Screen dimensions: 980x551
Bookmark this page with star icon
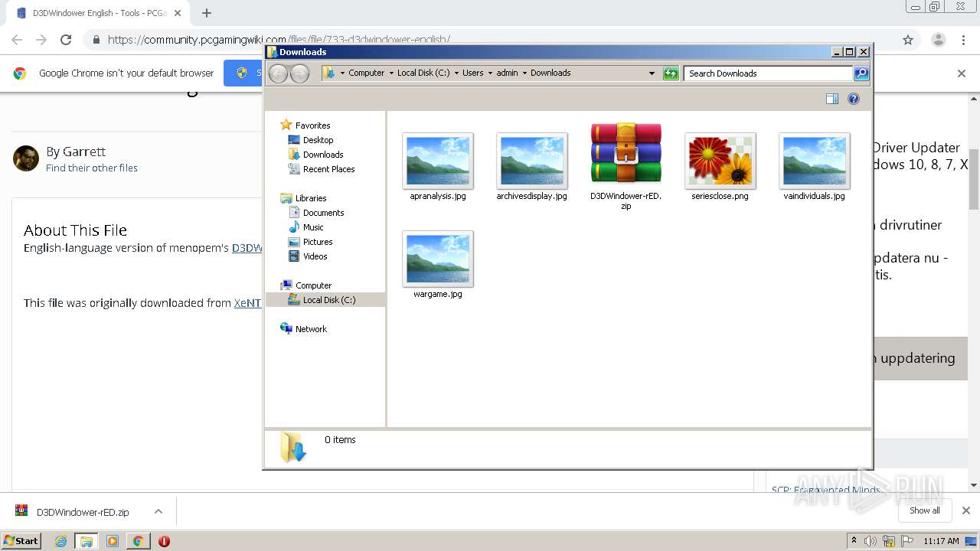[x=908, y=40]
